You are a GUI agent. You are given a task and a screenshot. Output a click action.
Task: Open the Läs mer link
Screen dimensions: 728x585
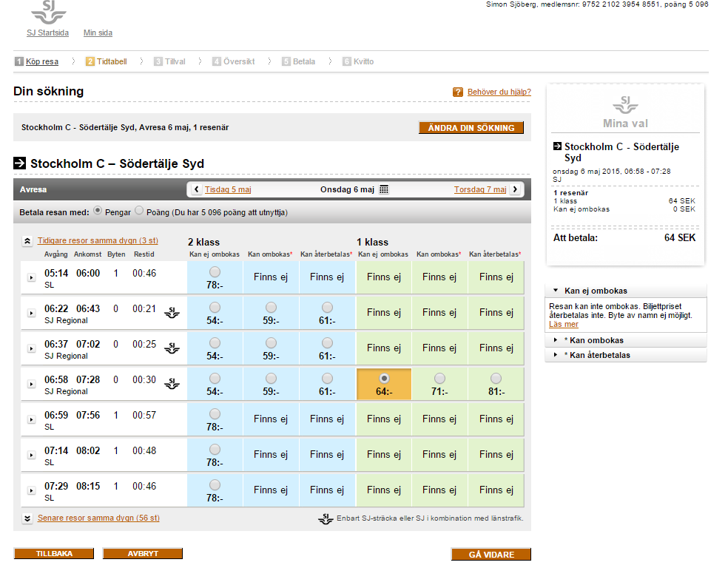pyautogui.click(x=564, y=324)
